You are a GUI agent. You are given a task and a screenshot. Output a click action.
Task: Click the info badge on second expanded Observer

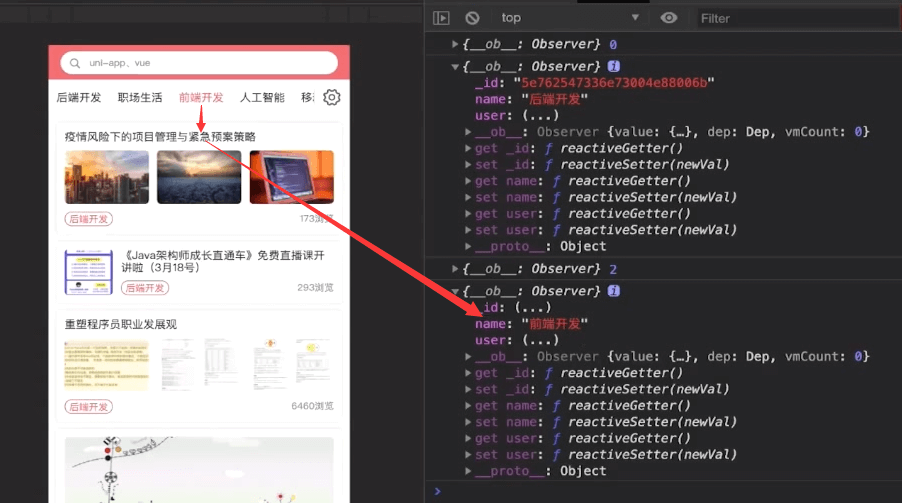[x=614, y=291]
